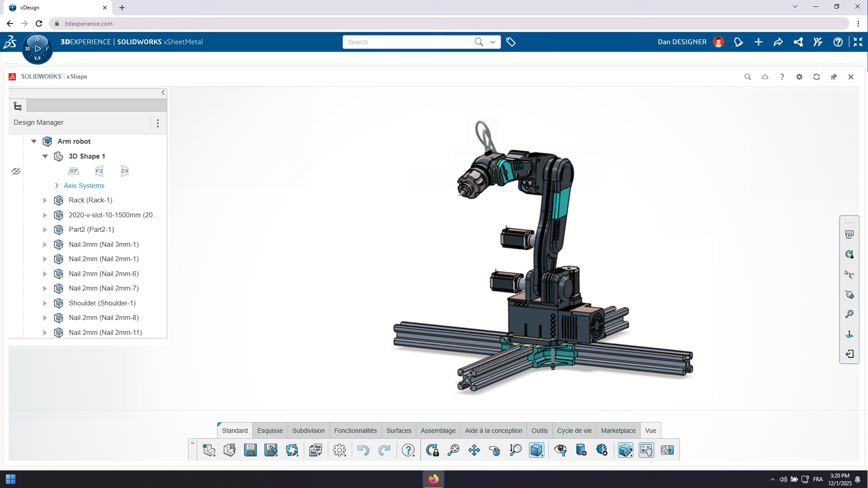Image resolution: width=868 pixels, height=488 pixels.
Task: Select the exit icon at bottom of right sidebar
Action: 849,354
